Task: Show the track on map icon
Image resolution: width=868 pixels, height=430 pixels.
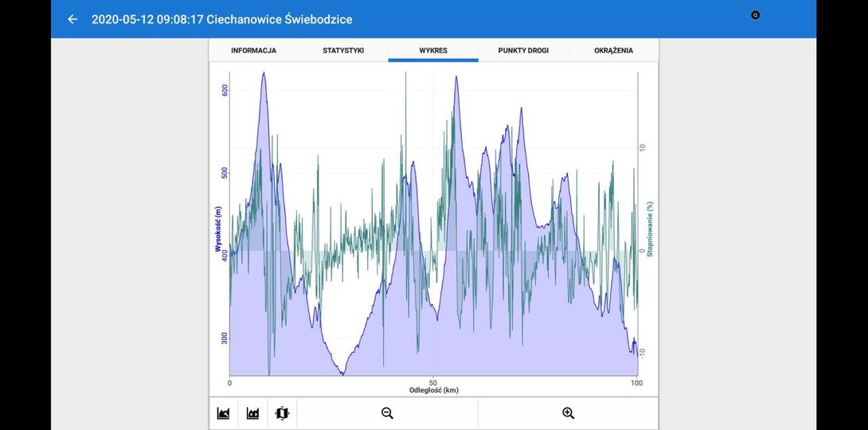Action: pyautogui.click(x=283, y=412)
